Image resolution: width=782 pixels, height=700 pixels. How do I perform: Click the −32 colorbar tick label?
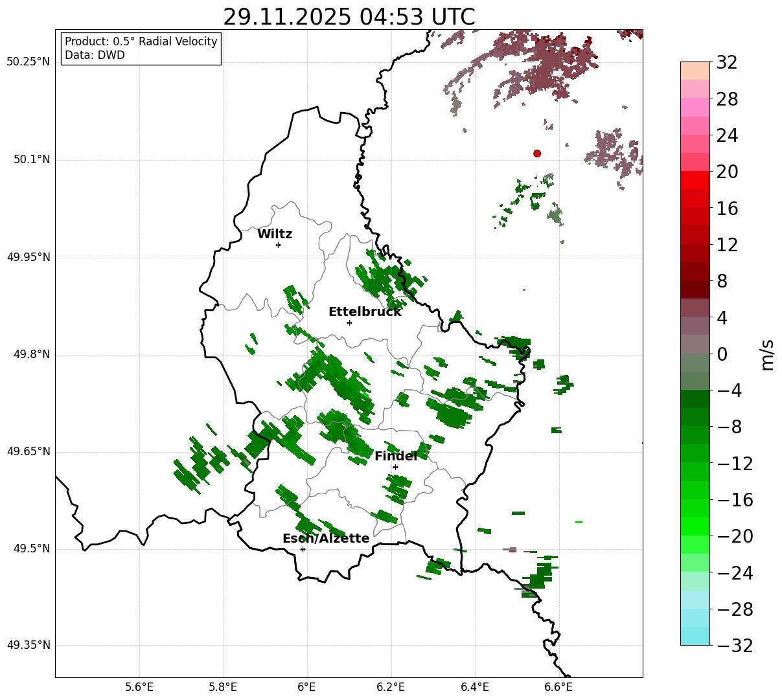click(x=735, y=646)
